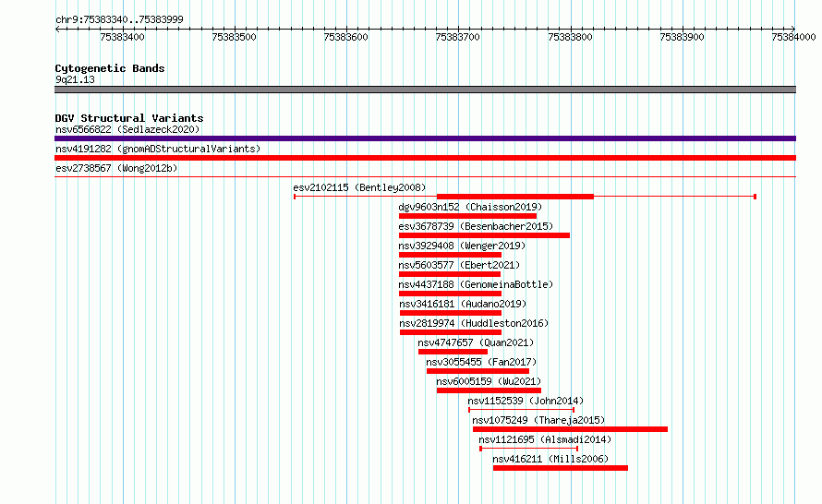
Task: Open nsv3929408 (Wenger2019) label
Action: tap(462, 246)
